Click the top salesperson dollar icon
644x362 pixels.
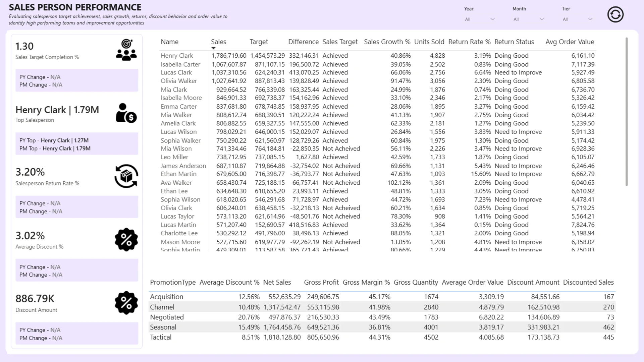[126, 113]
